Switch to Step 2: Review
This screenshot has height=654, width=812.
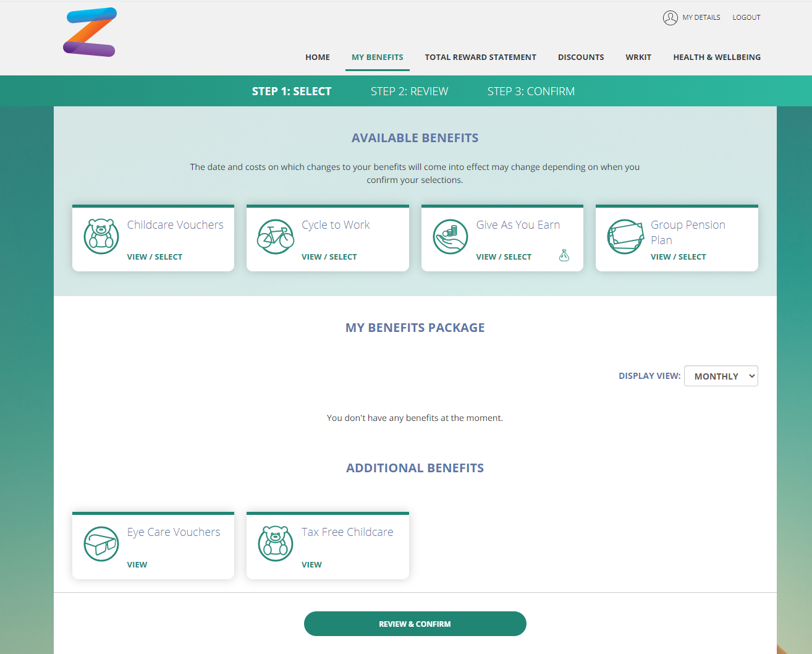tap(410, 91)
